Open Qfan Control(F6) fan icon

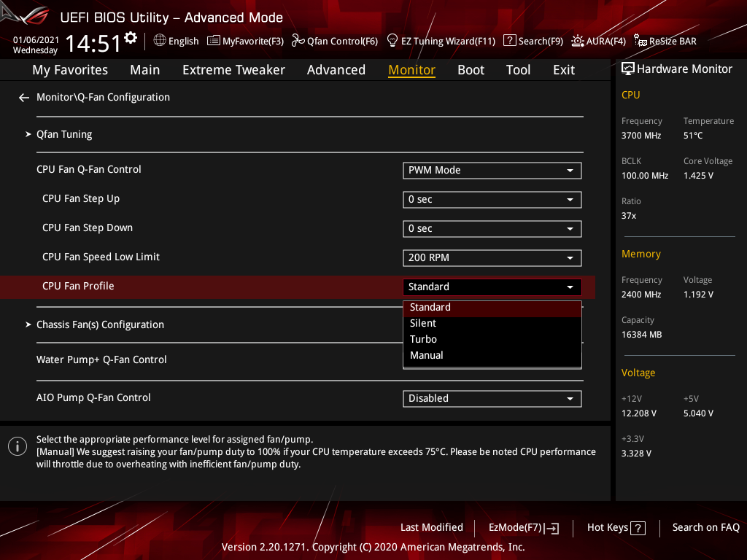point(298,41)
